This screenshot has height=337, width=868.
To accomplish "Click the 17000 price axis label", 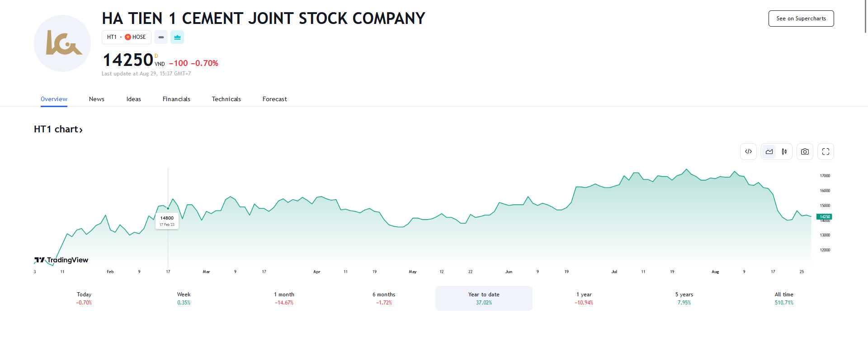I will [x=825, y=176].
